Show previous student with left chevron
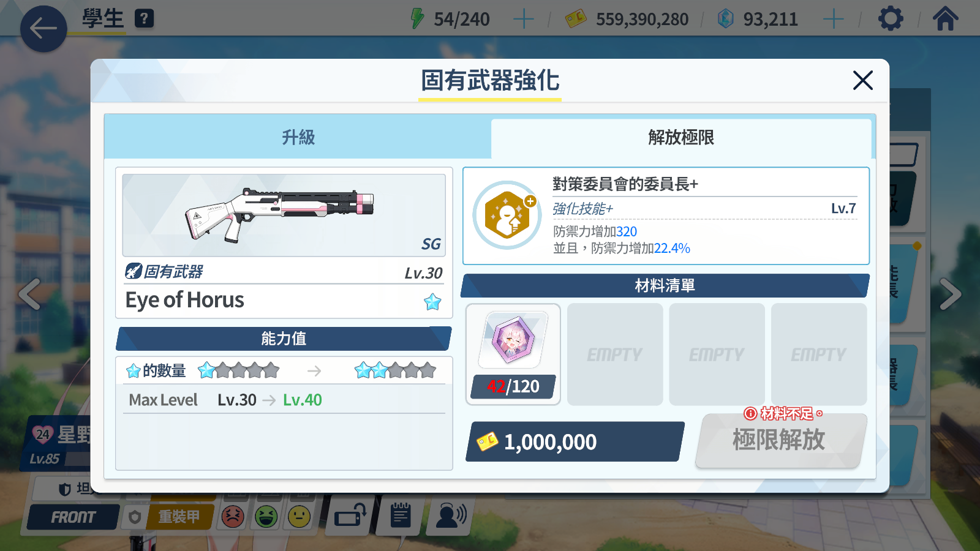This screenshot has height=551, width=980. click(29, 294)
